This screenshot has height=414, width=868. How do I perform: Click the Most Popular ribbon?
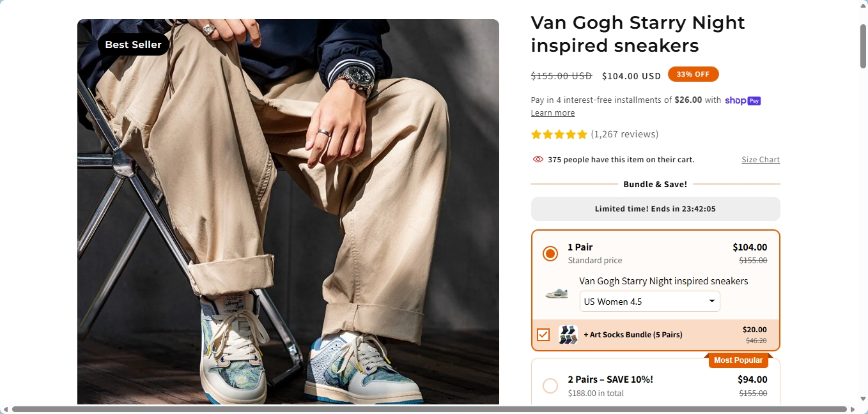[x=738, y=360]
